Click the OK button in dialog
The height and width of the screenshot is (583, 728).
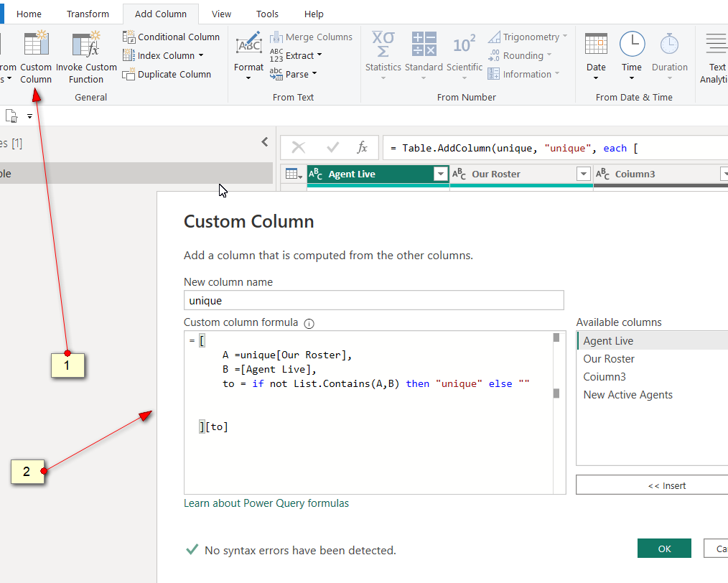coord(664,549)
